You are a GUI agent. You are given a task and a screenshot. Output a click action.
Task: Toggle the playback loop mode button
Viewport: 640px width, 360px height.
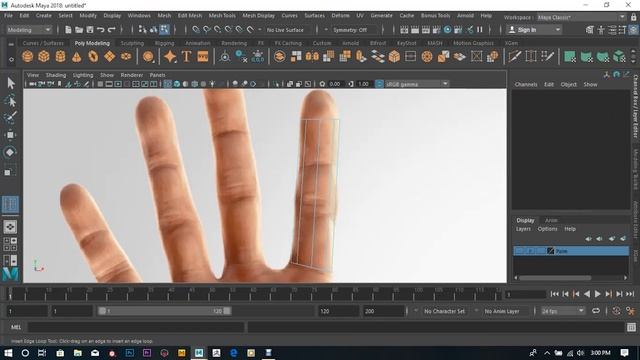pyautogui.click(x=596, y=311)
